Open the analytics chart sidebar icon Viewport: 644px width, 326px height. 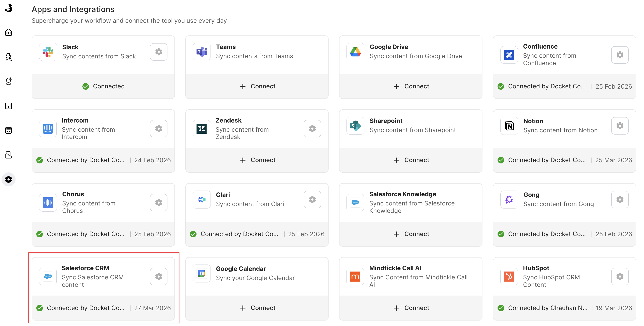[x=9, y=106]
